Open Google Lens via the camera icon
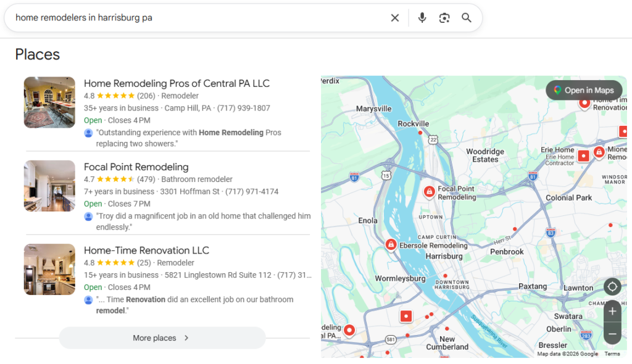Screen dimensions: 632x364 click(444, 18)
